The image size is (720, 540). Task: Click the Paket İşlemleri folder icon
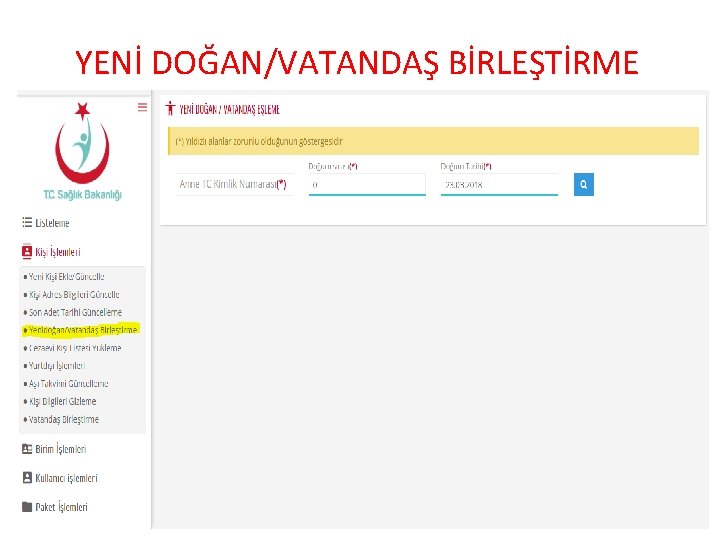pyautogui.click(x=27, y=507)
